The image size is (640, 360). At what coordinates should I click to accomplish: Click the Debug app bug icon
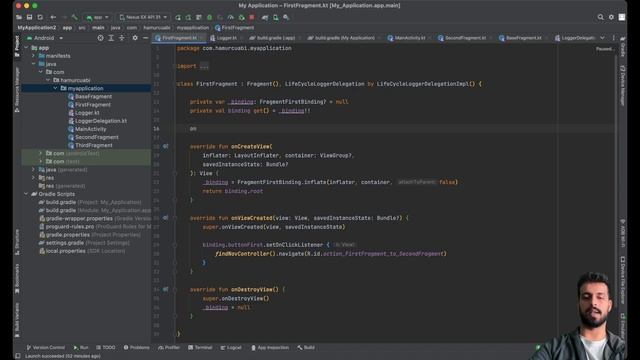click(209, 17)
